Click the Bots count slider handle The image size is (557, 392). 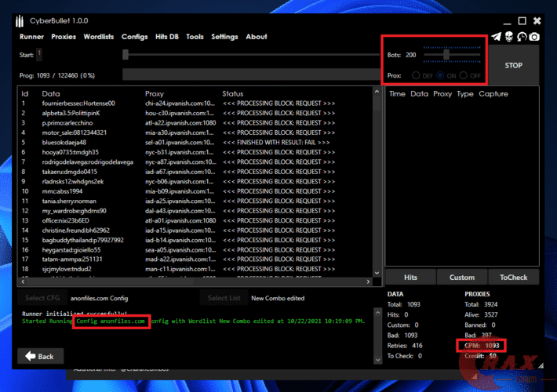[446, 55]
